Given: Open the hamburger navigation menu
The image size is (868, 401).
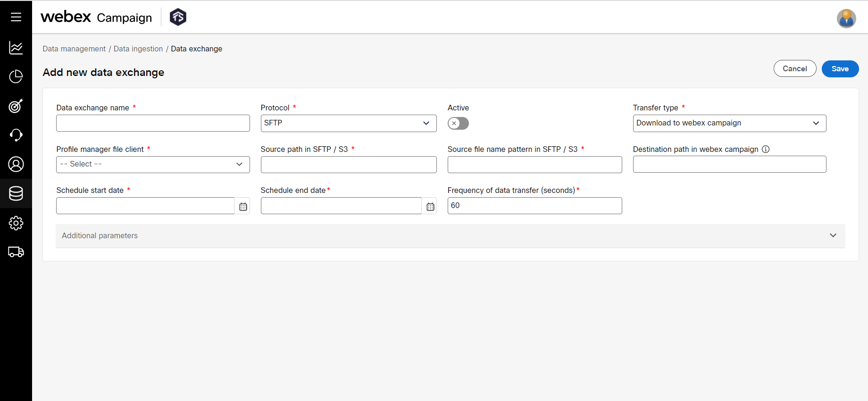Looking at the screenshot, I should coord(16,17).
